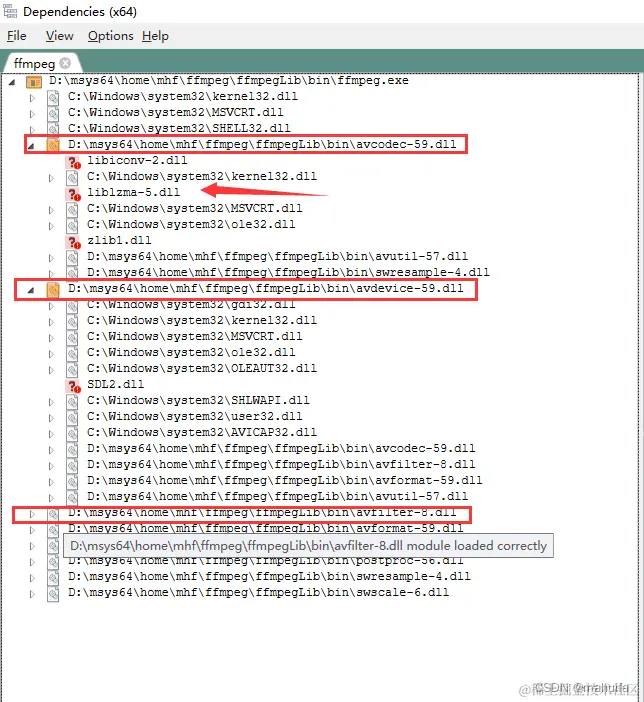Open the Help menu
644x702 pixels.
coord(155,36)
